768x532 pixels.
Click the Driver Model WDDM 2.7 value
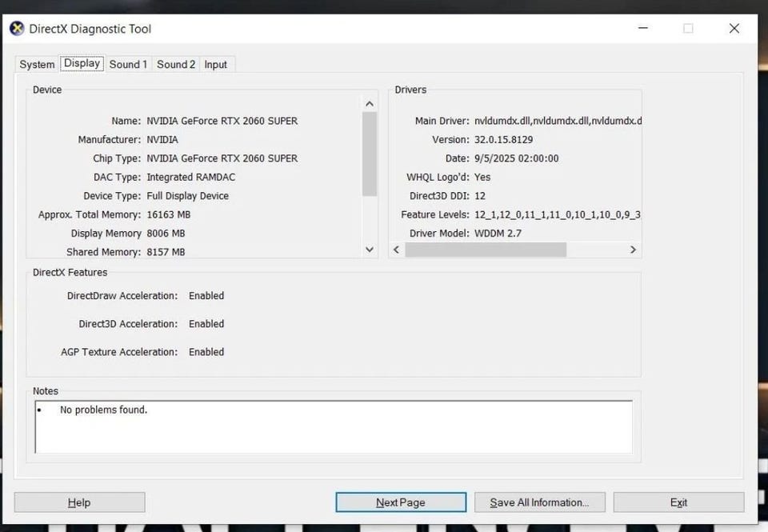498,233
